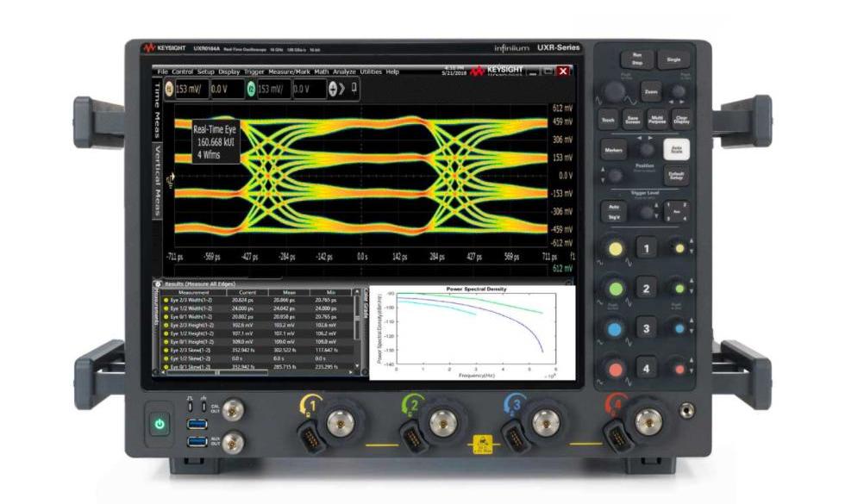Viewport: 864px width, 504px height.
Task: Click the horizontal Position knob
Action: coord(647,150)
